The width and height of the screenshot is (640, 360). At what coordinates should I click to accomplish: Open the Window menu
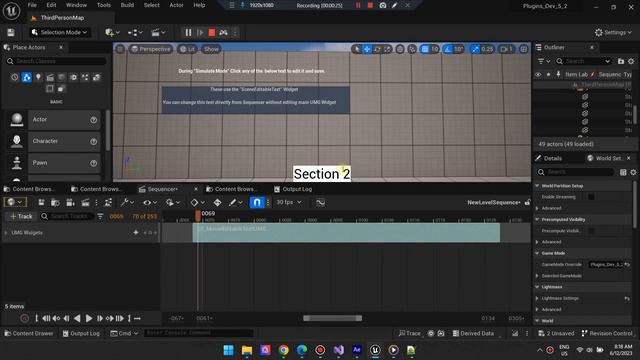76,5
